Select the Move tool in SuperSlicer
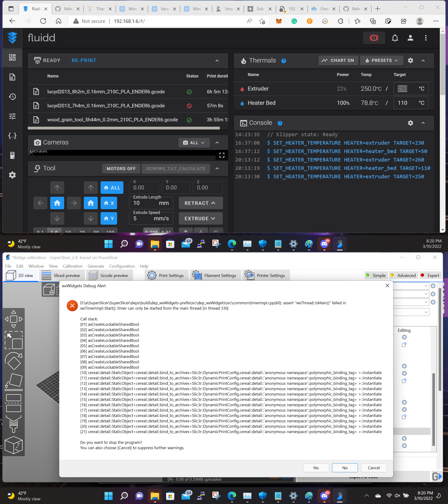This screenshot has height=504, width=448. [14, 319]
